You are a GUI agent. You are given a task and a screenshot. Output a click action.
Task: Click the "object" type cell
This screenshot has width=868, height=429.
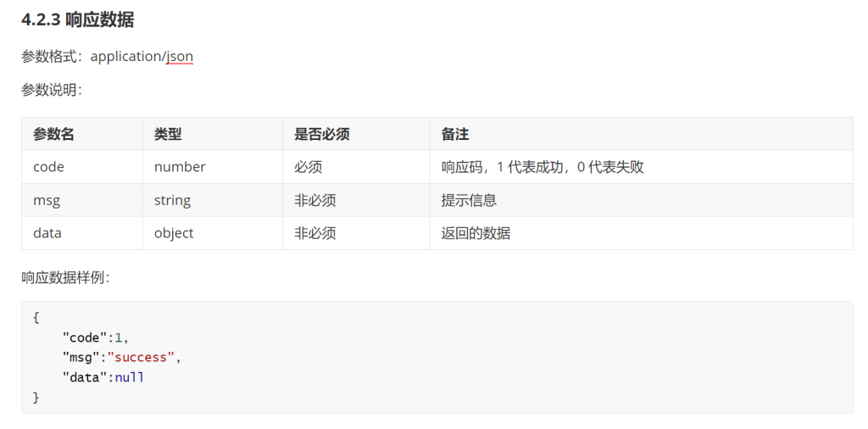[x=174, y=233]
